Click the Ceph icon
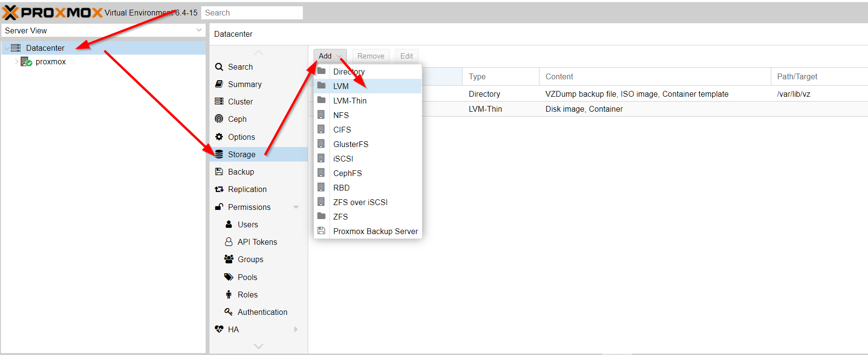 [x=219, y=119]
